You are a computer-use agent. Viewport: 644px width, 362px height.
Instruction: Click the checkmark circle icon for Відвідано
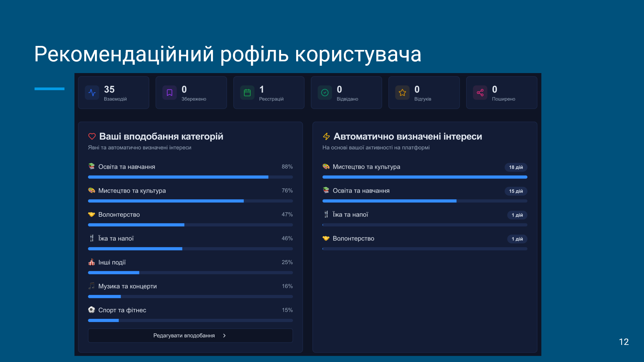coord(325,93)
